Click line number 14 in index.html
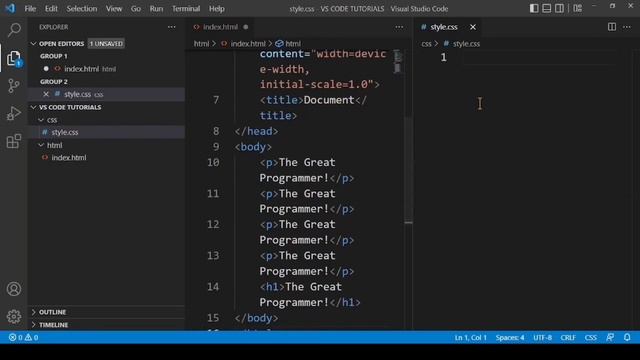This screenshot has width=640, height=360. pos(213,287)
